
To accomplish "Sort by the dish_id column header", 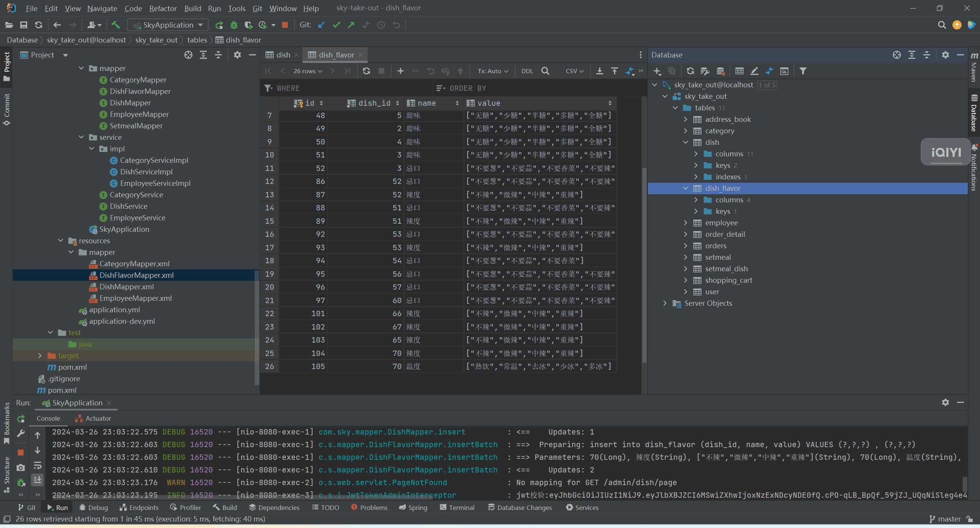I will click(x=373, y=103).
